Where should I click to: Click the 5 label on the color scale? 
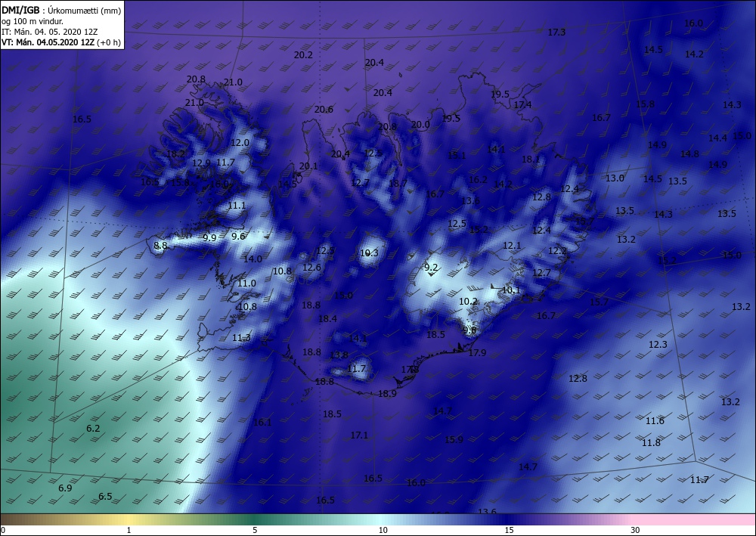coord(255,530)
